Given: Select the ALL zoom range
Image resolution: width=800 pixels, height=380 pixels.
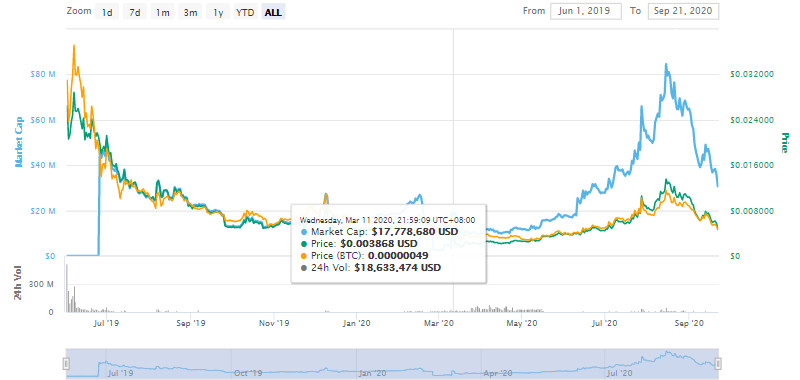Looking at the screenshot, I should [273, 12].
